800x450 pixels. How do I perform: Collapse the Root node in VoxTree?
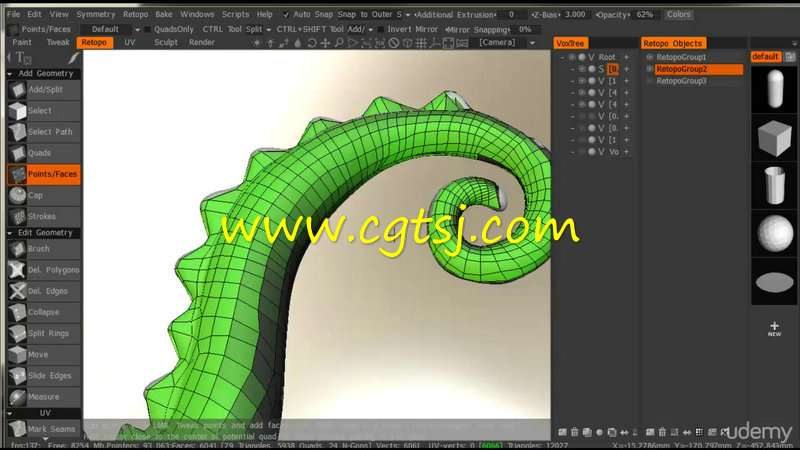563,57
